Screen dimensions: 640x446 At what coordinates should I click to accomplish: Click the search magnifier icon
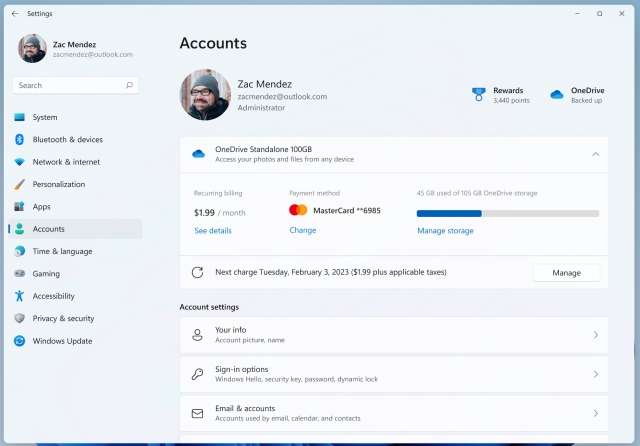tap(129, 86)
